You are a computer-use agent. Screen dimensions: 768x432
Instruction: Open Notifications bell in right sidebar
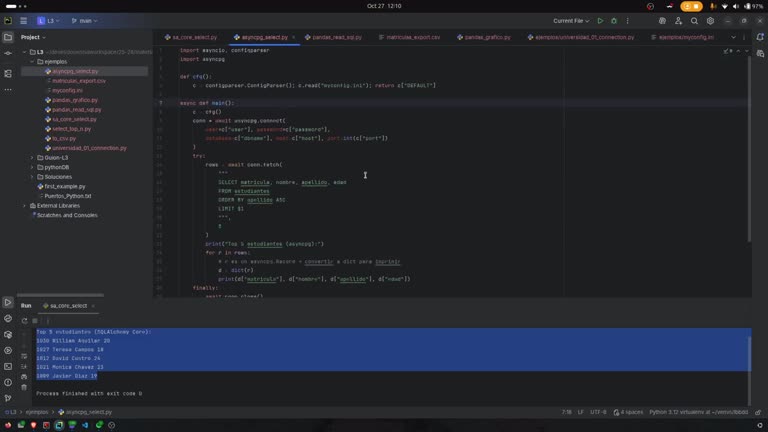pyautogui.click(x=760, y=37)
